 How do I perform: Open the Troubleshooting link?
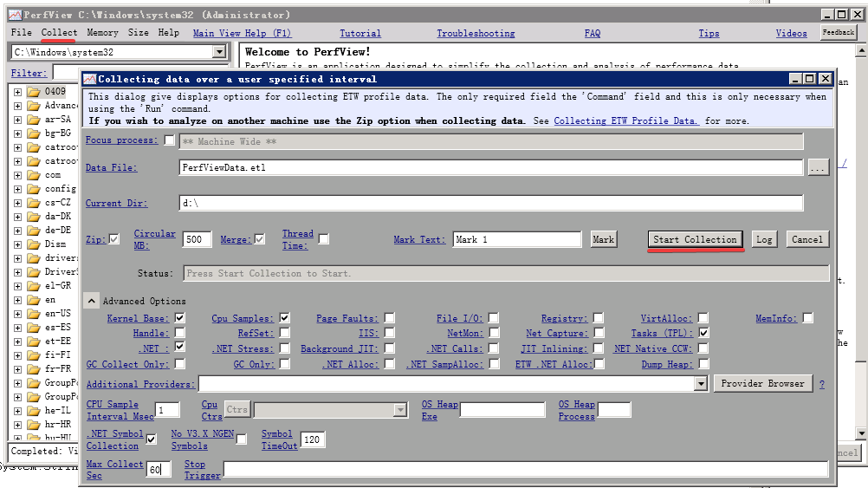coord(476,33)
